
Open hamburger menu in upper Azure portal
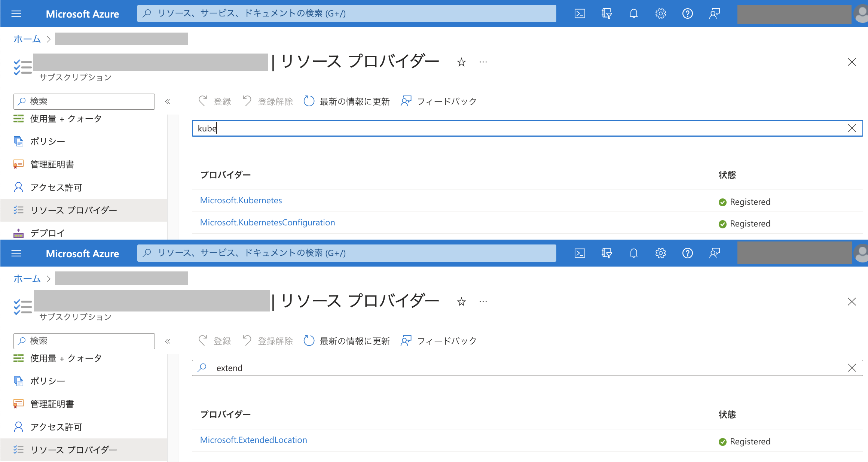[16, 14]
